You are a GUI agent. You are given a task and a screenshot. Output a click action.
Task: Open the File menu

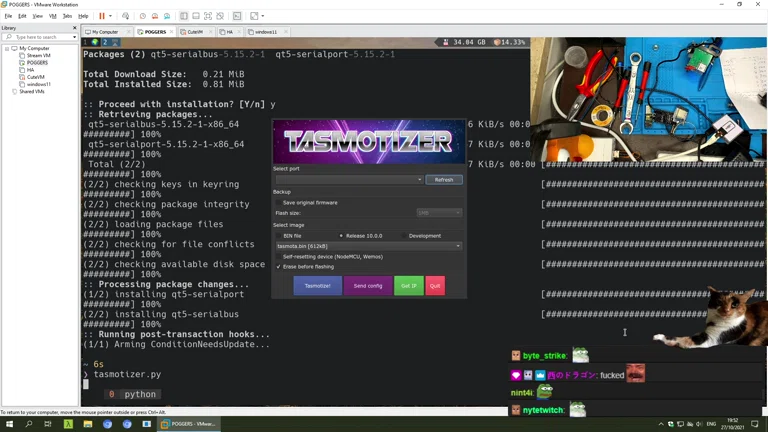8,16
